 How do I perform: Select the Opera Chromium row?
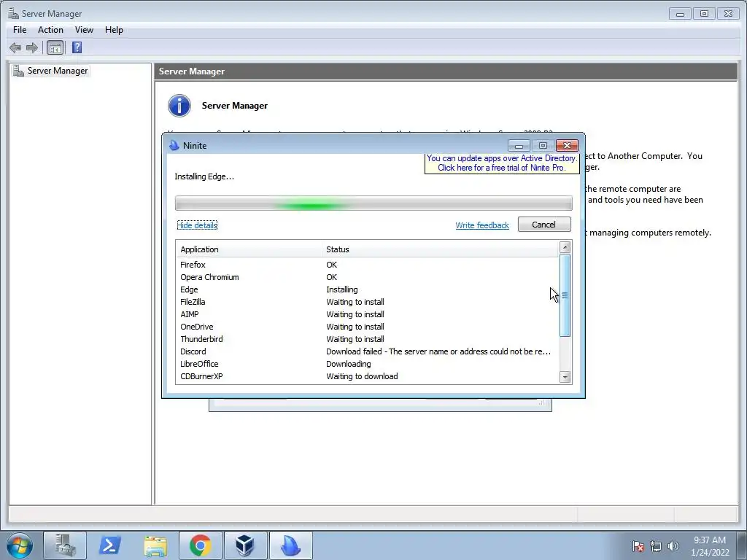[368, 277]
